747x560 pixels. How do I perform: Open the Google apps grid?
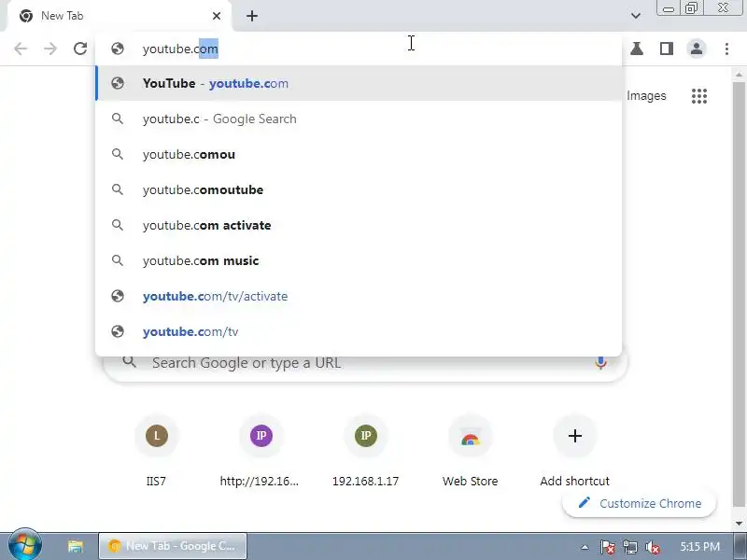click(699, 96)
